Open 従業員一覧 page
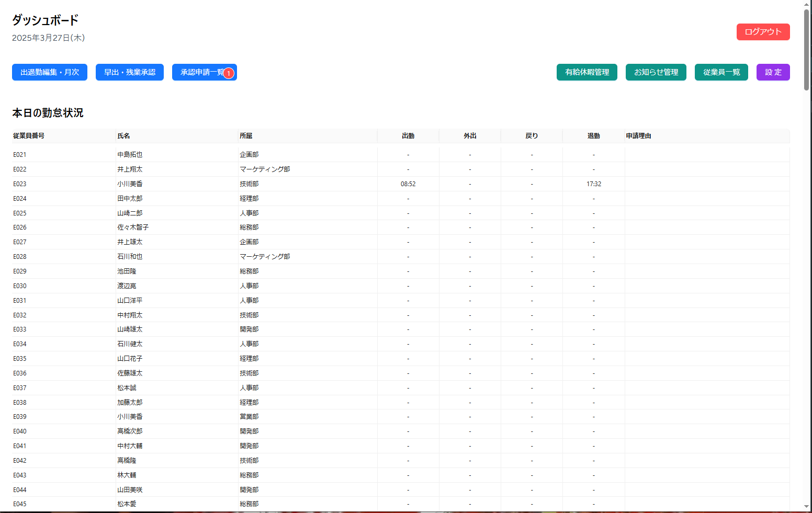Screen dimensions: 812x513 [721, 72]
